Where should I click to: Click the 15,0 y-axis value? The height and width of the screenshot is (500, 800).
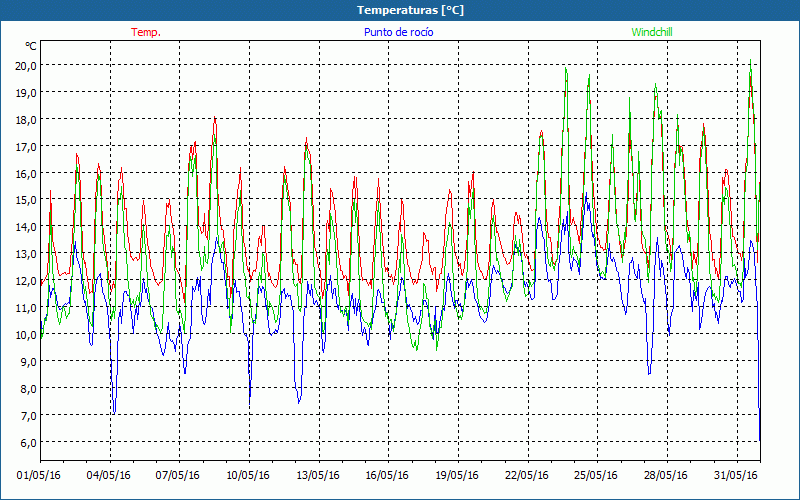click(x=26, y=200)
